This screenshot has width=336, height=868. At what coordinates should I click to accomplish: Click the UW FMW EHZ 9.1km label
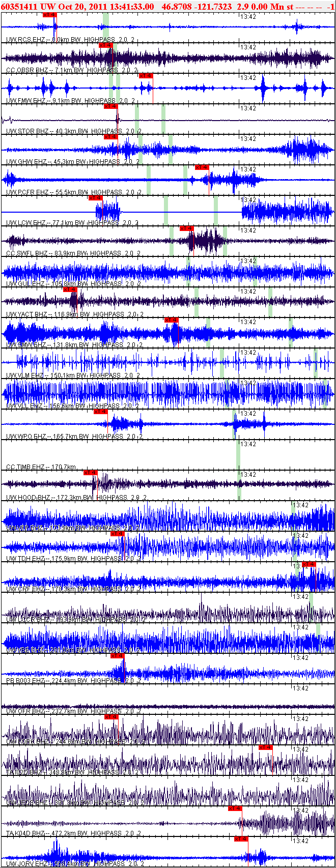click(71, 101)
